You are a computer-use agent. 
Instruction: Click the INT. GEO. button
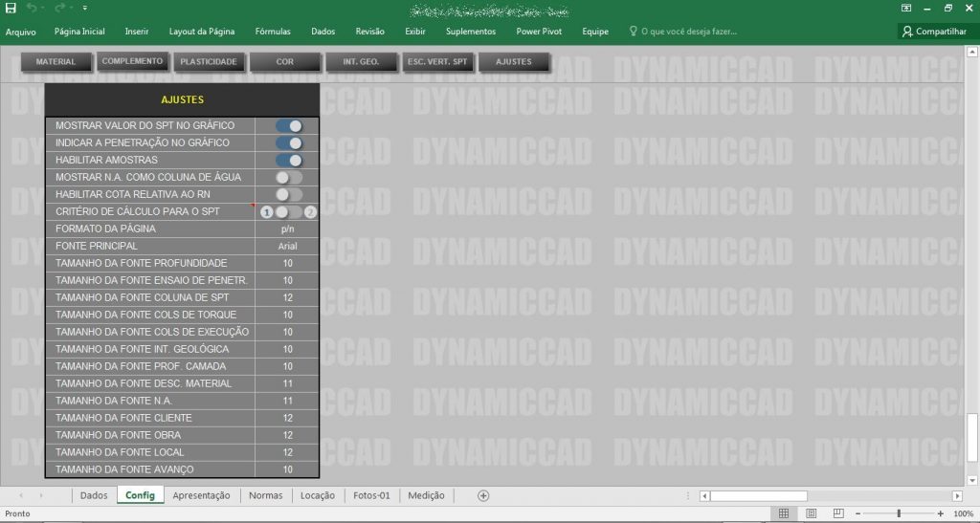361,62
